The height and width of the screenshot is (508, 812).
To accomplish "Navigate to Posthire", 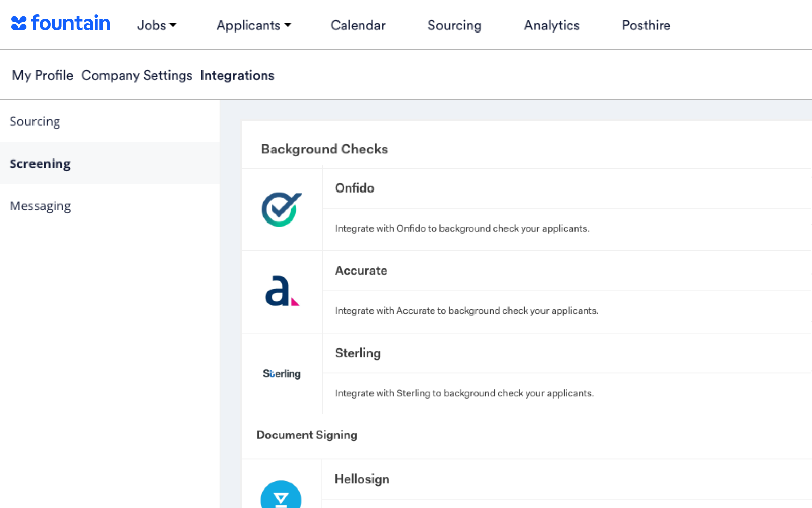I will pos(646,25).
